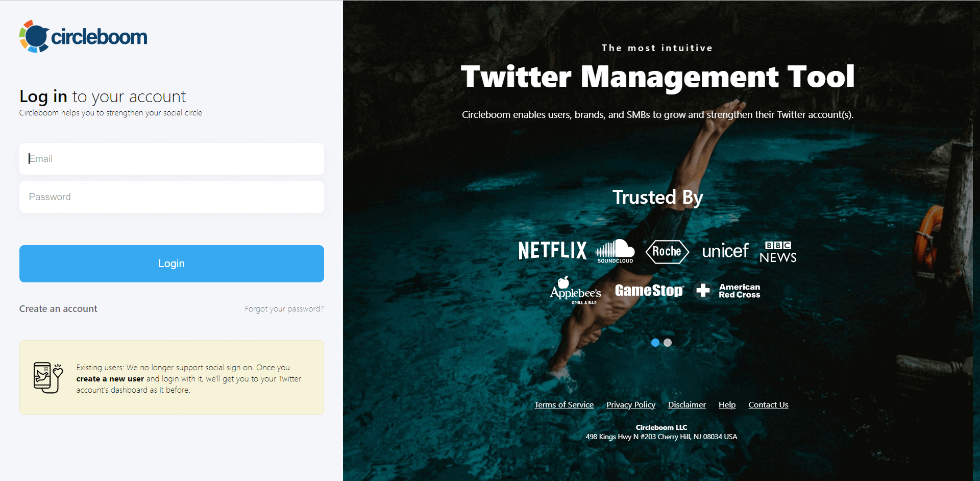Viewport: 980px width, 481px height.
Task: Click the BBC News logo
Action: pos(778,252)
